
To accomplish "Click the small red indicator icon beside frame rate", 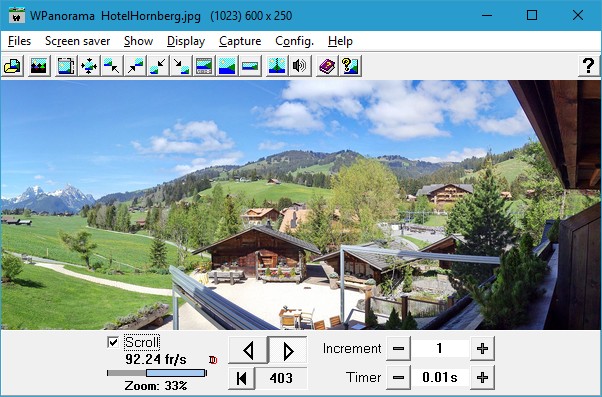I will point(213,360).
